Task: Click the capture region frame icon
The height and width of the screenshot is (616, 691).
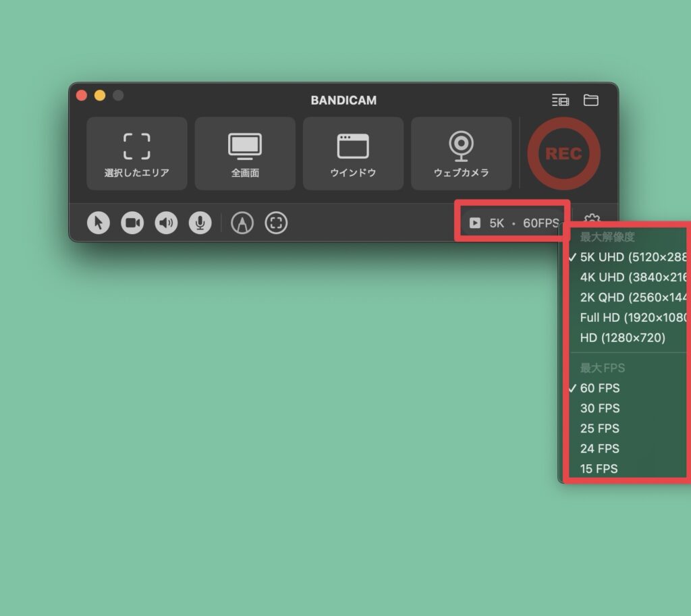Action: click(276, 223)
